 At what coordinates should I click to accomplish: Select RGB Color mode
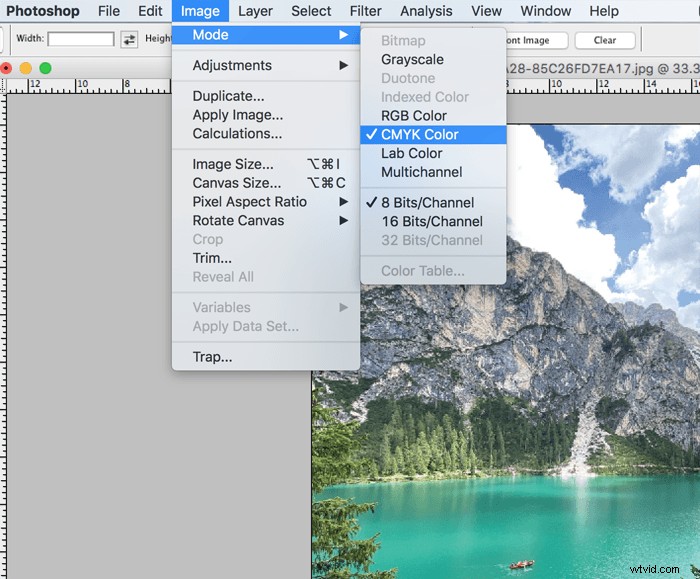tap(433, 116)
